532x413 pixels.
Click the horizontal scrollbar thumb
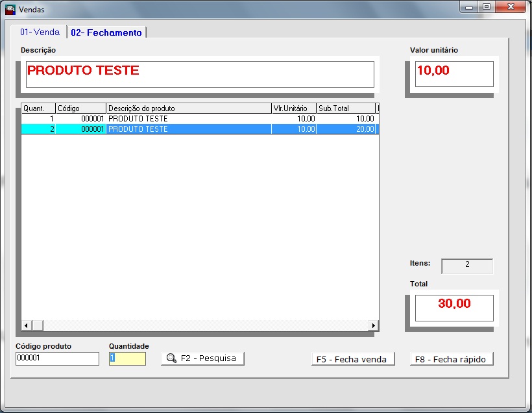coord(38,325)
